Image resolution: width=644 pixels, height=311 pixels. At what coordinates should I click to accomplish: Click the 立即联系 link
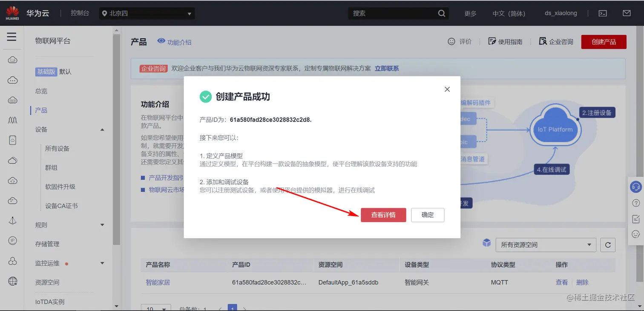pyautogui.click(x=387, y=69)
